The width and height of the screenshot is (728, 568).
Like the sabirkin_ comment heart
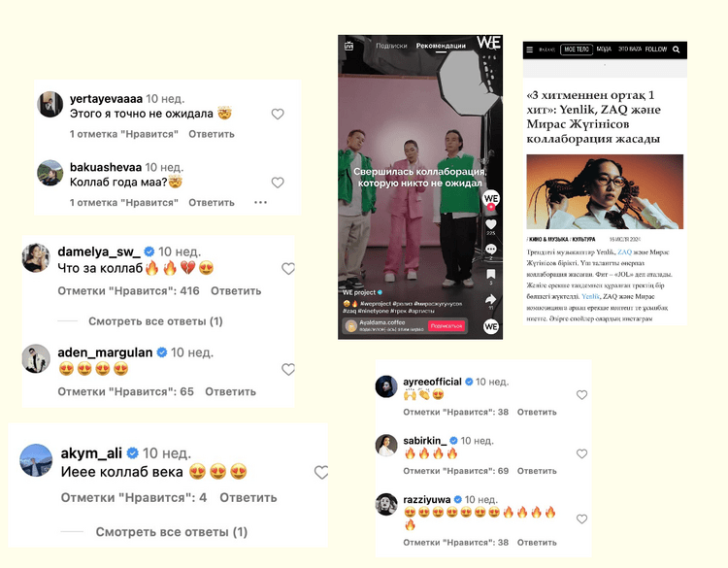[x=581, y=453]
